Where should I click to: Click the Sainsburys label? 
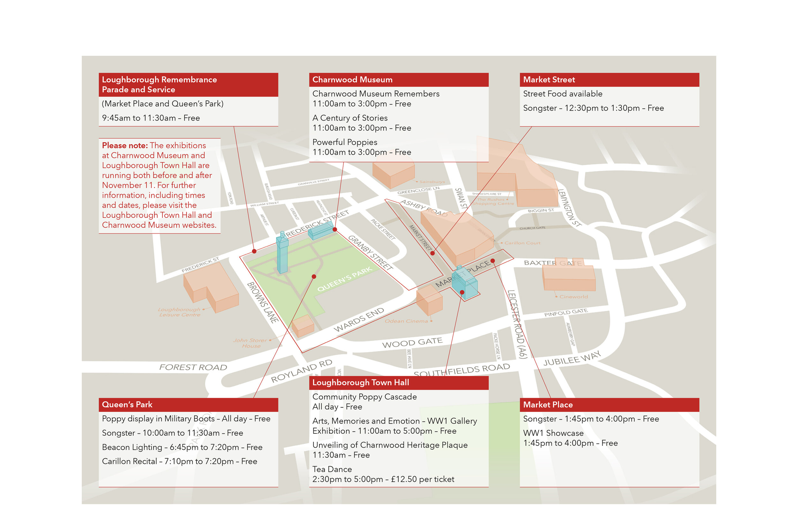coord(432,182)
